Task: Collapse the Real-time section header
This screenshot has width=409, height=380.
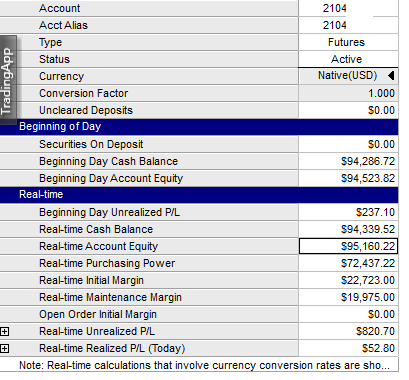Action: click(x=199, y=195)
